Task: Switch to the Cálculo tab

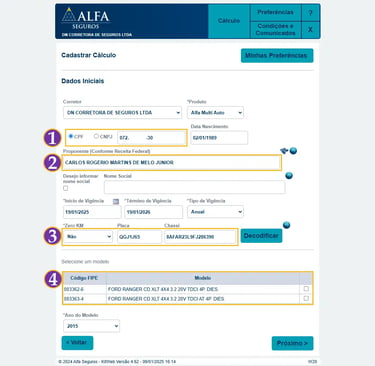Action: point(229,21)
